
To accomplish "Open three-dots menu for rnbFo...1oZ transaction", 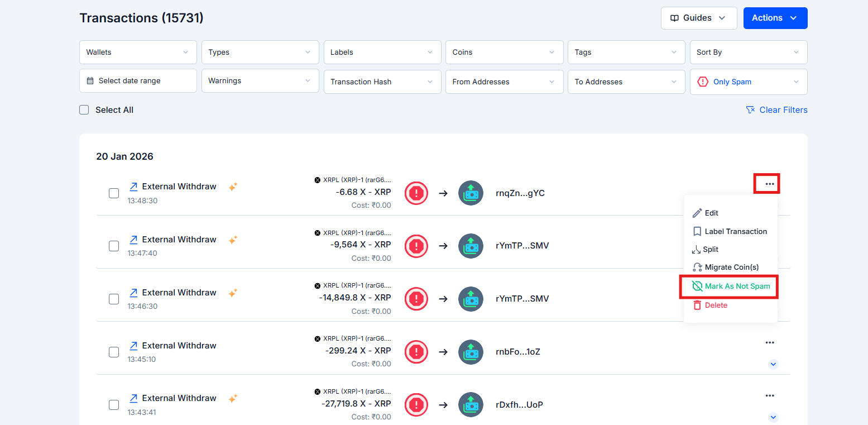I will click(x=770, y=342).
